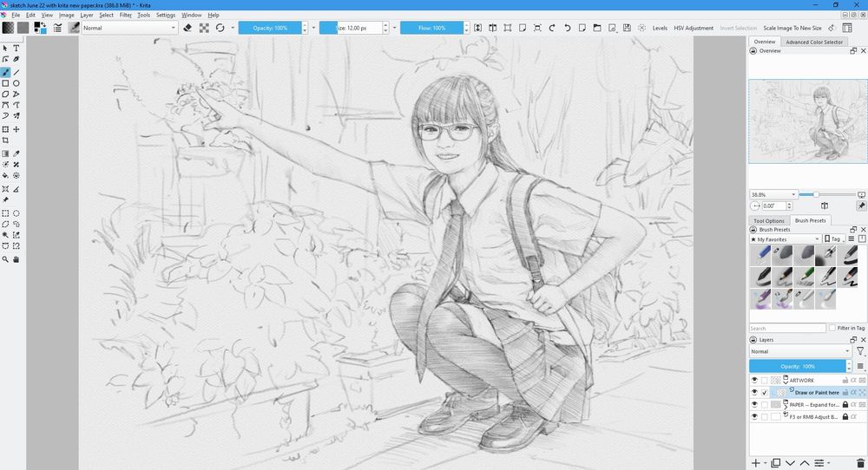This screenshot has height=470, width=868.
Task: Switch to the Tool Options tab
Action: 769,220
